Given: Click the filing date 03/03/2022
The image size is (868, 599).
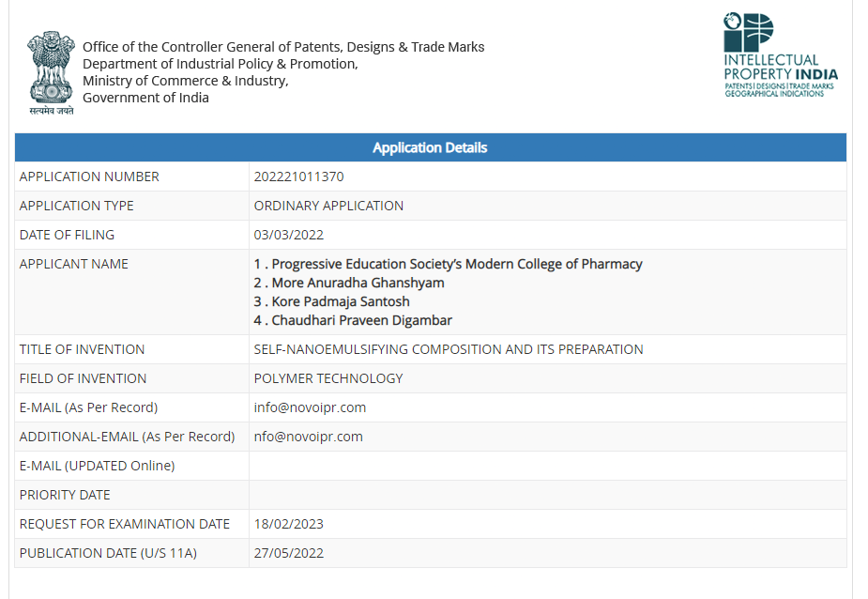Looking at the screenshot, I should [289, 235].
